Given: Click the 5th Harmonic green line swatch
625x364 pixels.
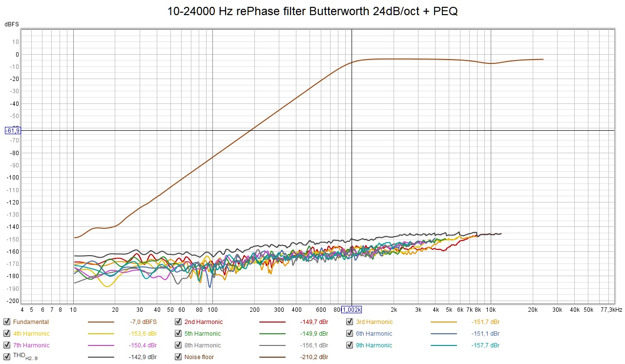Looking at the screenshot, I should pyautogui.click(x=272, y=334).
